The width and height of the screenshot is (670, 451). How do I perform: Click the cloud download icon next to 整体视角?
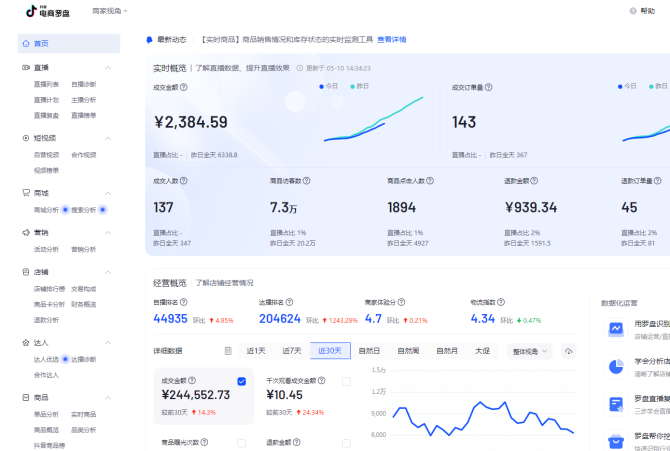[568, 351]
